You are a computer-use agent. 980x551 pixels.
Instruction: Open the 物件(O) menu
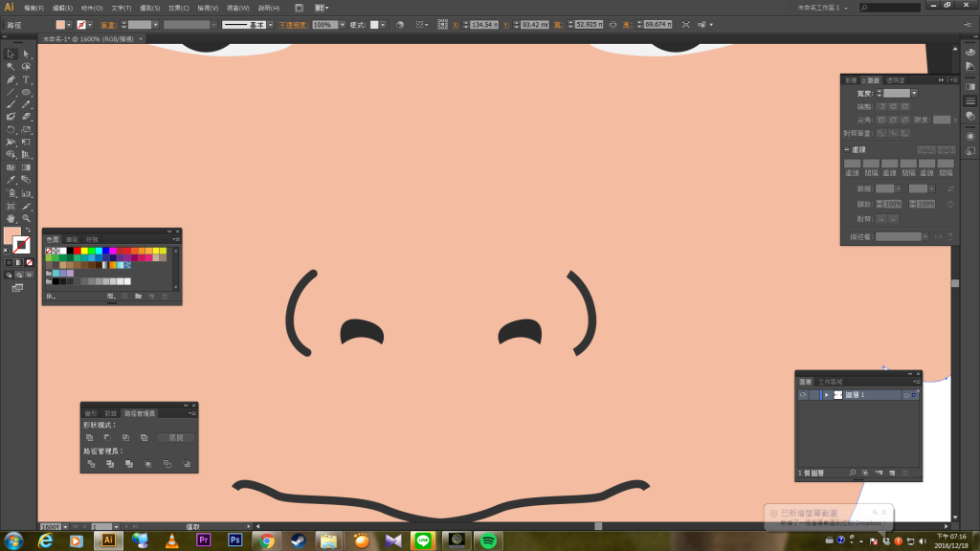click(x=92, y=8)
